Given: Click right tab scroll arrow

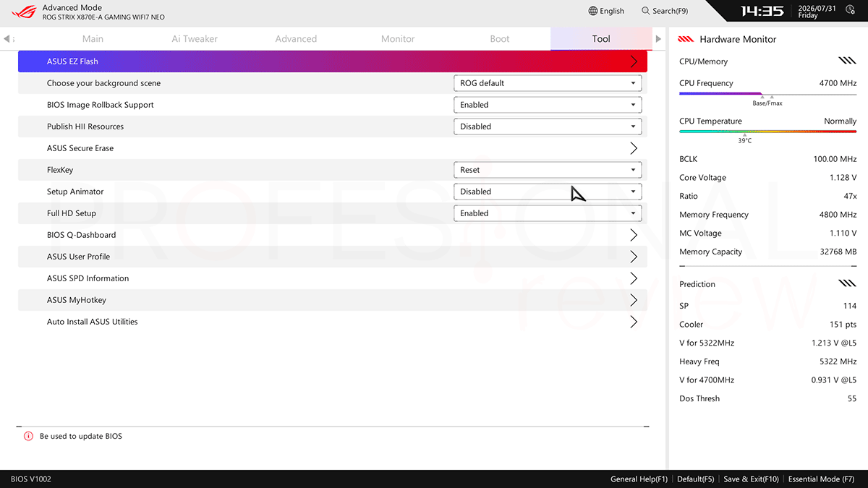Looking at the screenshot, I should coord(658,39).
